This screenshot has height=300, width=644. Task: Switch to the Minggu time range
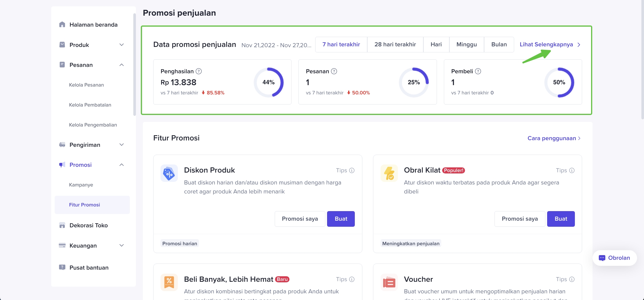(x=466, y=45)
